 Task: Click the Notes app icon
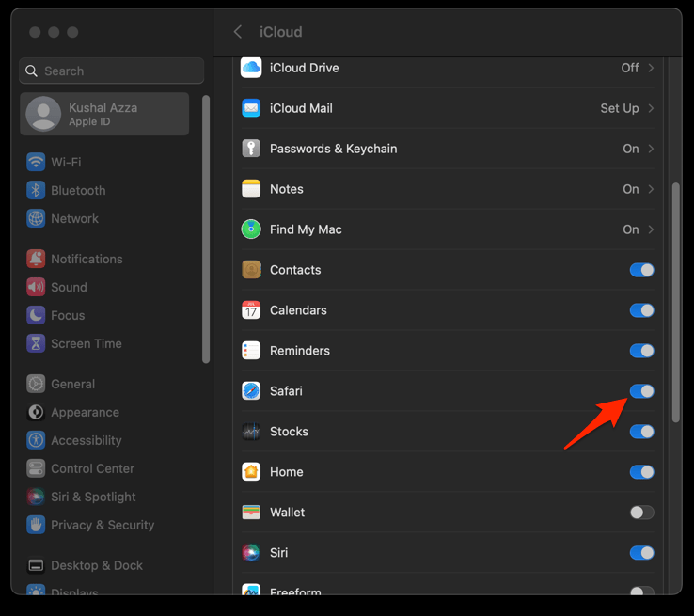click(251, 189)
